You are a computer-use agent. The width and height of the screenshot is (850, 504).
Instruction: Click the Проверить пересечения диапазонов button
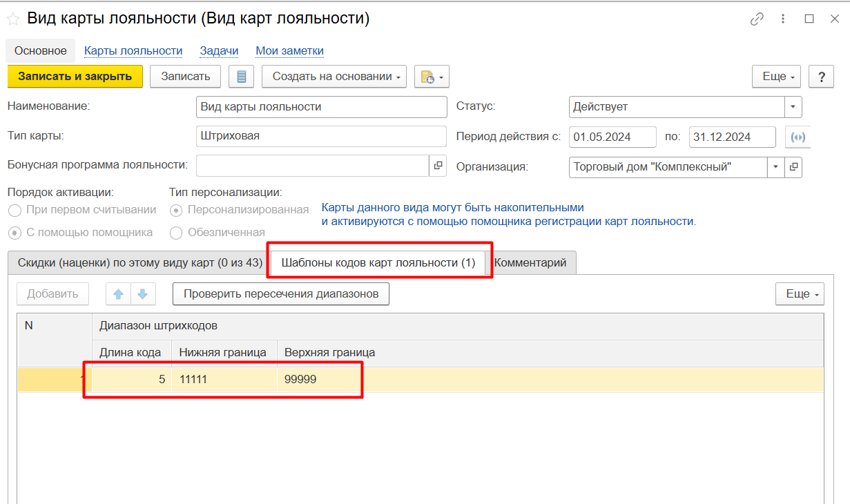[x=280, y=294]
